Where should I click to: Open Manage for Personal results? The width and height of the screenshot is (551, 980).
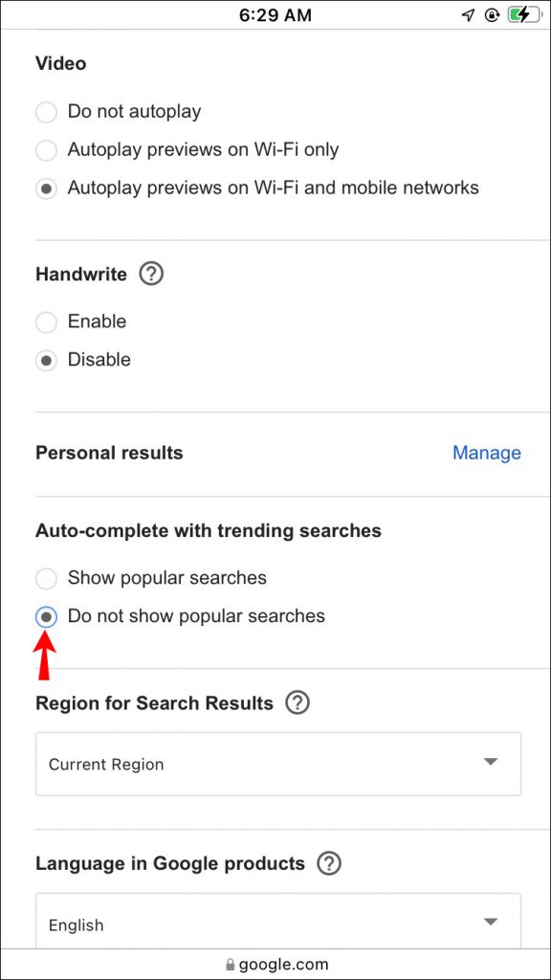(x=487, y=453)
